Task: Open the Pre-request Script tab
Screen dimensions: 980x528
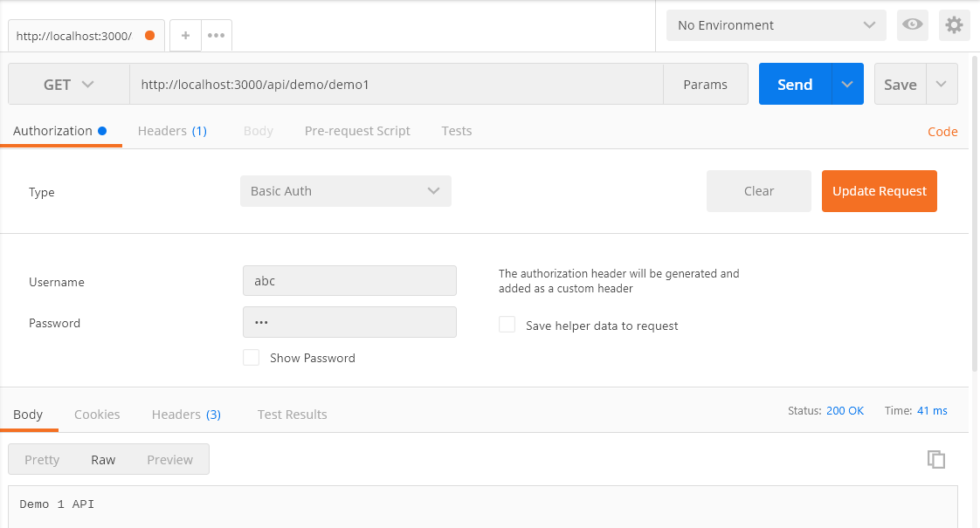Action: pyautogui.click(x=357, y=131)
